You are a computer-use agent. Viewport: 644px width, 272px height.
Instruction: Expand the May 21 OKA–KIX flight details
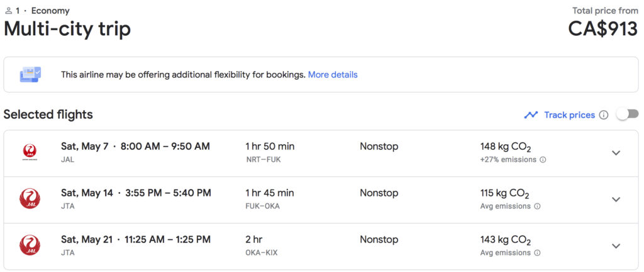616,246
